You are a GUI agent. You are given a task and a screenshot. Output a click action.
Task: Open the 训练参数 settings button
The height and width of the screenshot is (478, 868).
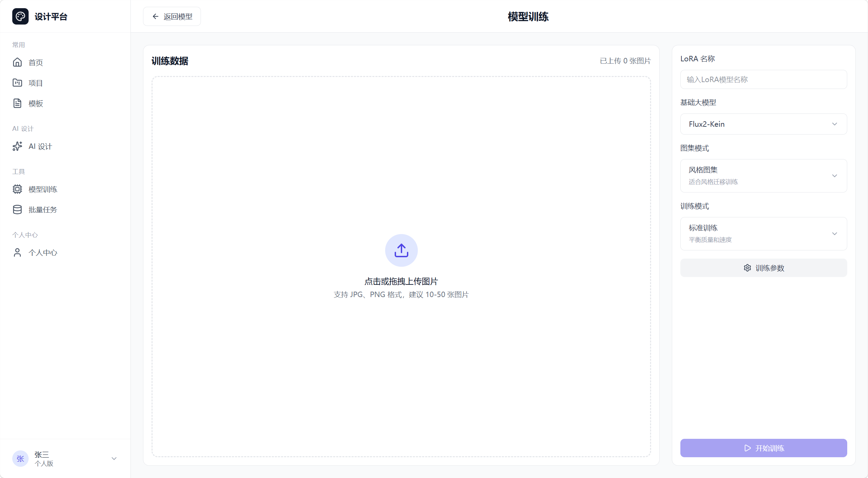point(763,268)
